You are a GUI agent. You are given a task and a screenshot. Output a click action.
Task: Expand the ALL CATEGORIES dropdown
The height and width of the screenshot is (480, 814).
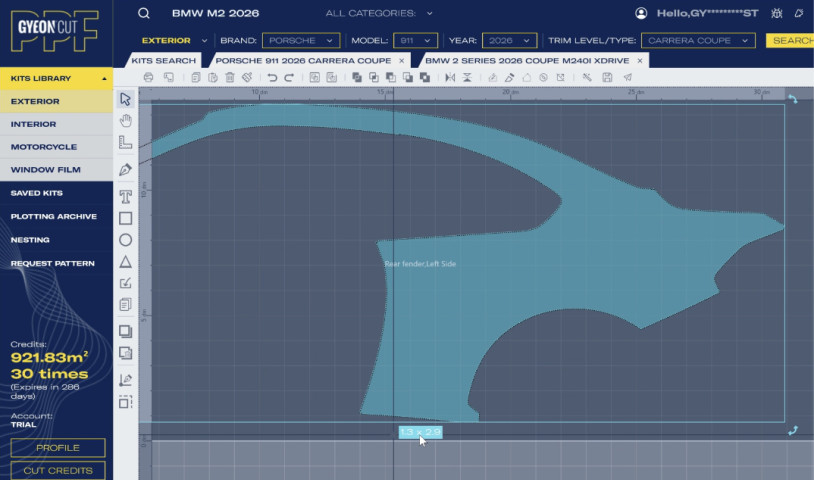pos(379,13)
